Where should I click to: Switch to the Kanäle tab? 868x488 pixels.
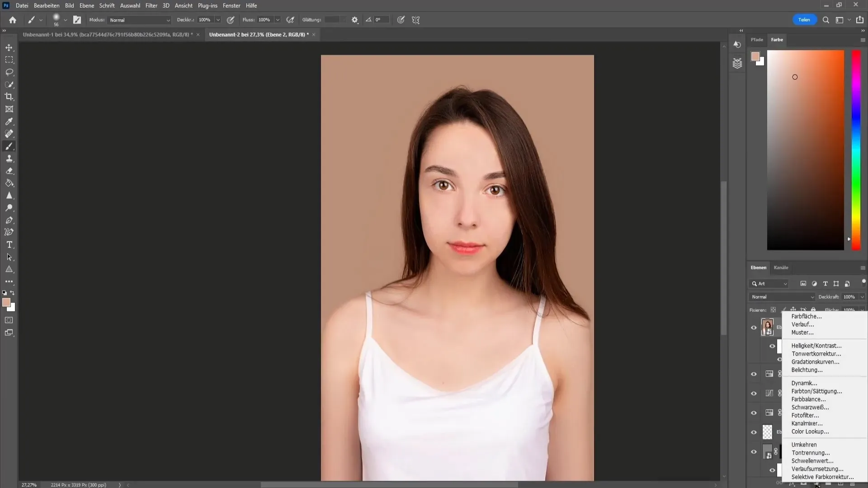coord(781,267)
